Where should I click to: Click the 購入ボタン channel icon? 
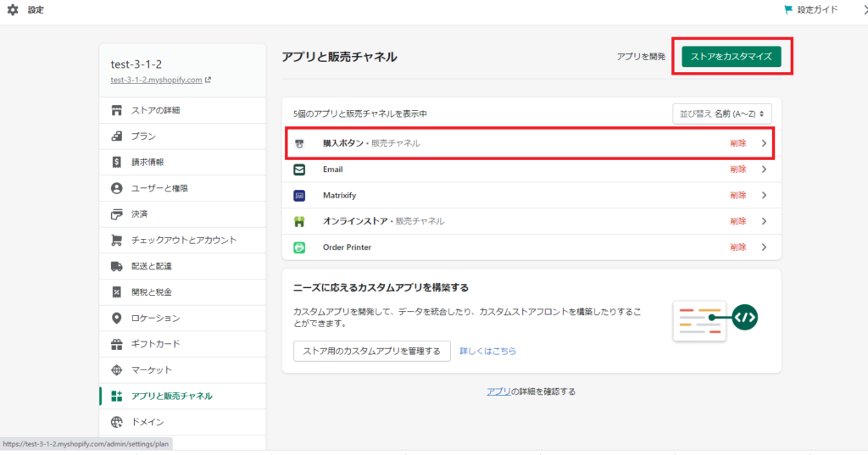tap(299, 144)
